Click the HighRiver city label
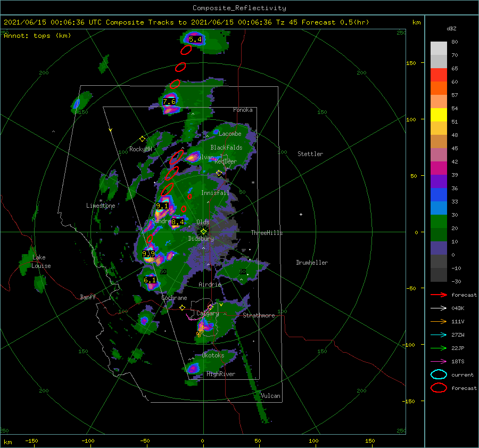This screenshot has height=448, width=479. [x=221, y=374]
